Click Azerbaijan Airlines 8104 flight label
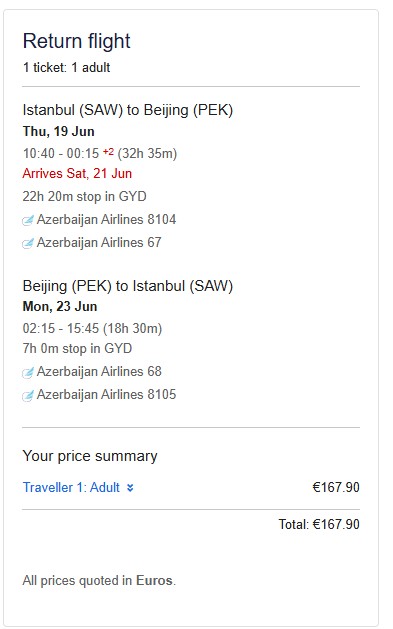 (x=106, y=219)
